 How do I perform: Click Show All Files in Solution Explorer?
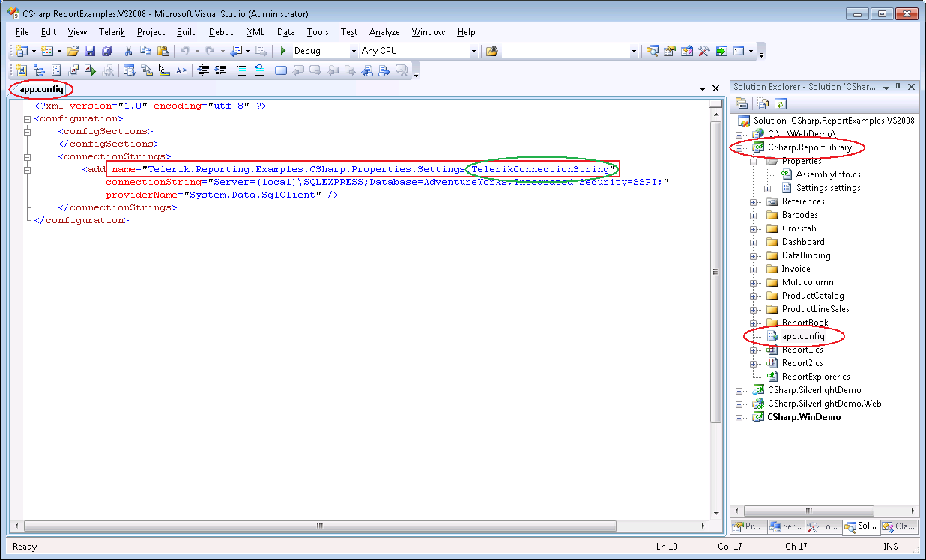763,103
